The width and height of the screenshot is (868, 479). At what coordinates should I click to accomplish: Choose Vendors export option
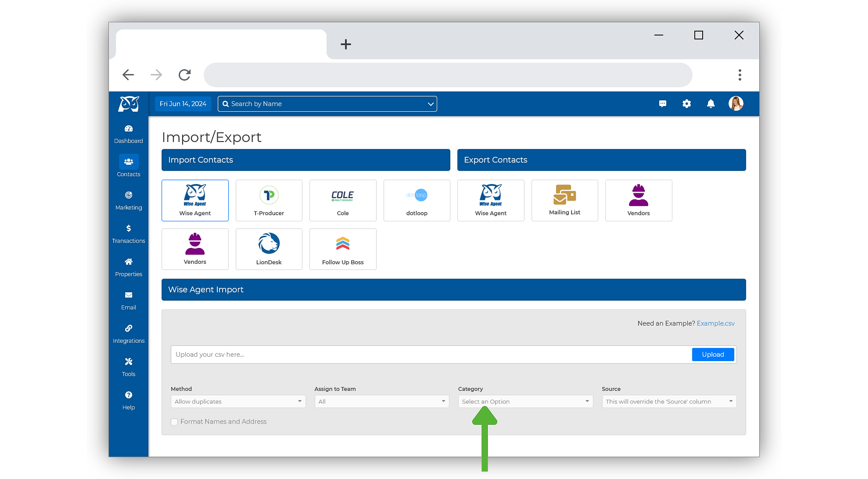[x=638, y=201]
